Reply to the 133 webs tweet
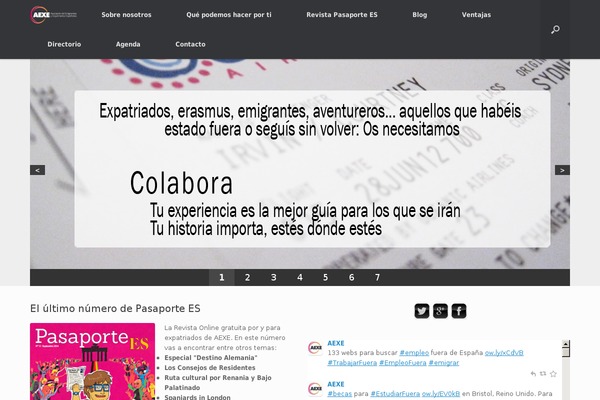The image size is (600, 400). (533, 374)
